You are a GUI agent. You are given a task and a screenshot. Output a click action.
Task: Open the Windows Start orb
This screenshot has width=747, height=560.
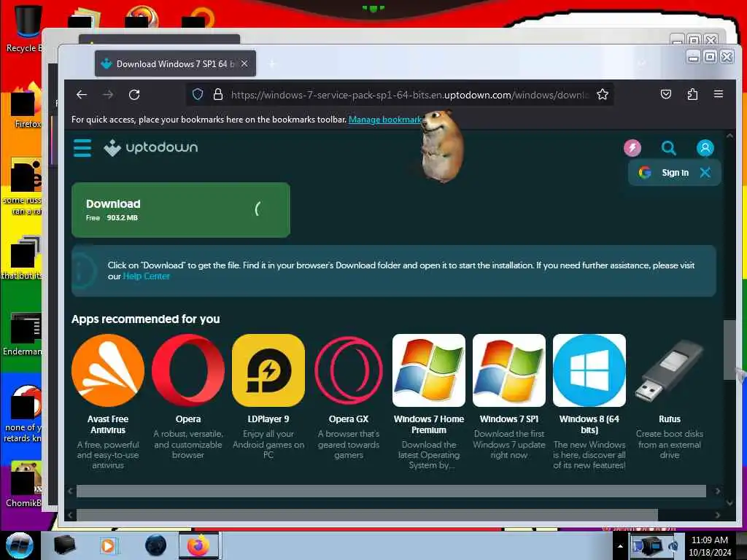(20, 545)
